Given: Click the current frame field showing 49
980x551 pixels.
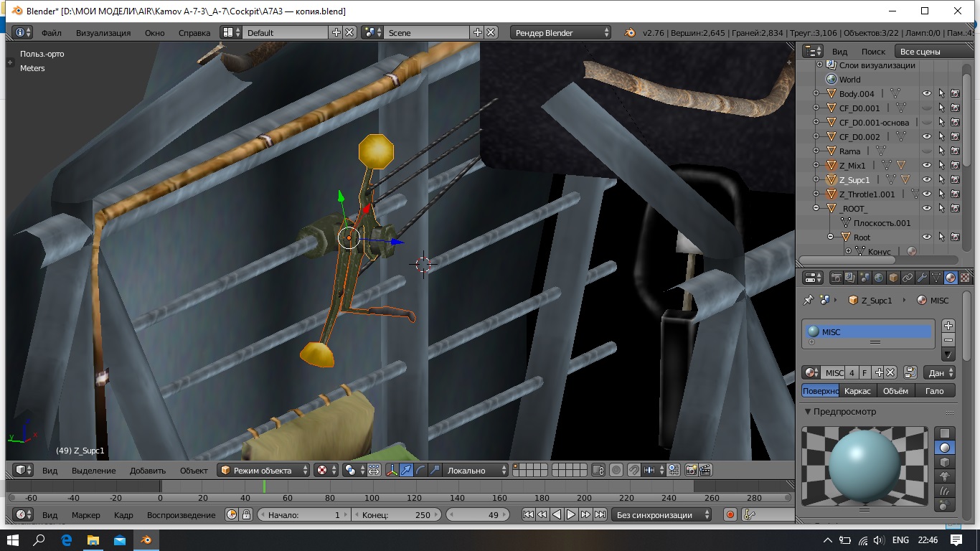Looking at the screenshot, I should (x=477, y=514).
